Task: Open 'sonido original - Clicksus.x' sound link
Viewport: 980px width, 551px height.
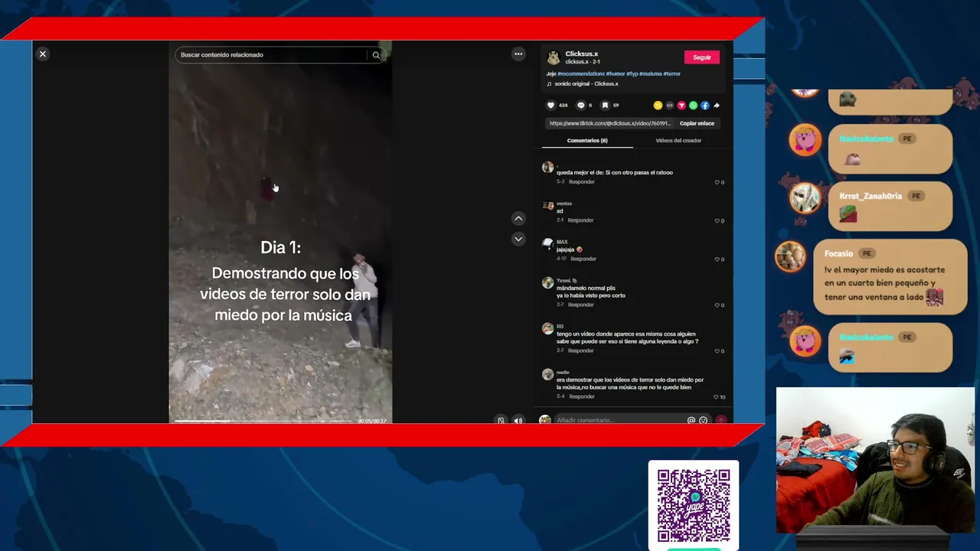Action: click(586, 84)
